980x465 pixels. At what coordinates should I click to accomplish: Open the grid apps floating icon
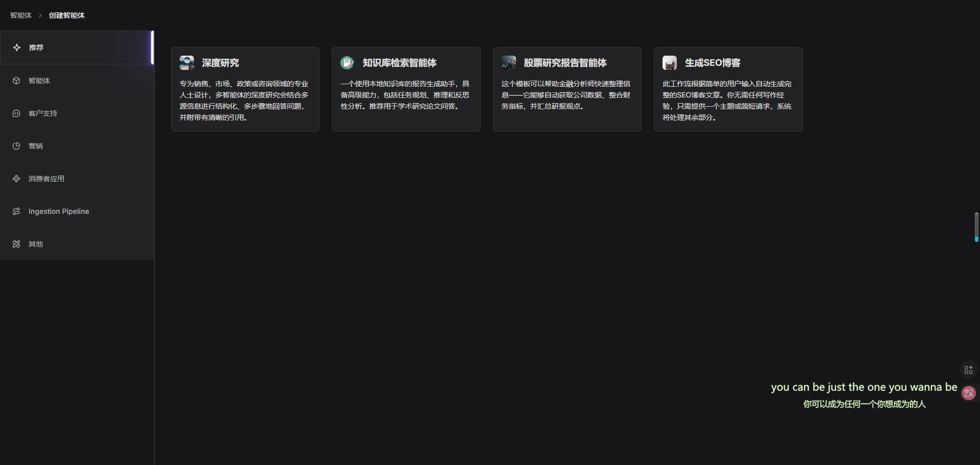coord(968,370)
